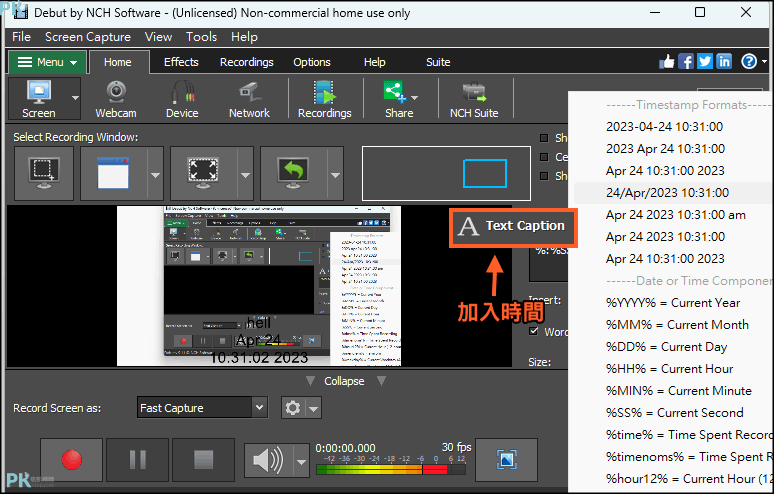Image resolution: width=774 pixels, height=494 pixels.
Task: Switch to the Options tab
Action: pyautogui.click(x=312, y=62)
